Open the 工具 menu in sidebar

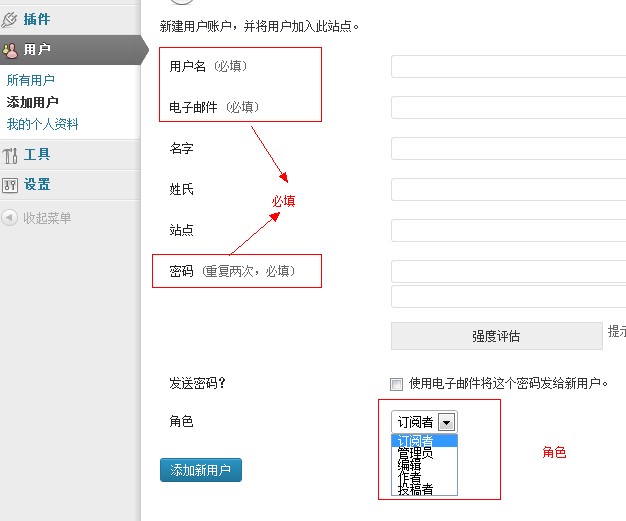[x=38, y=155]
